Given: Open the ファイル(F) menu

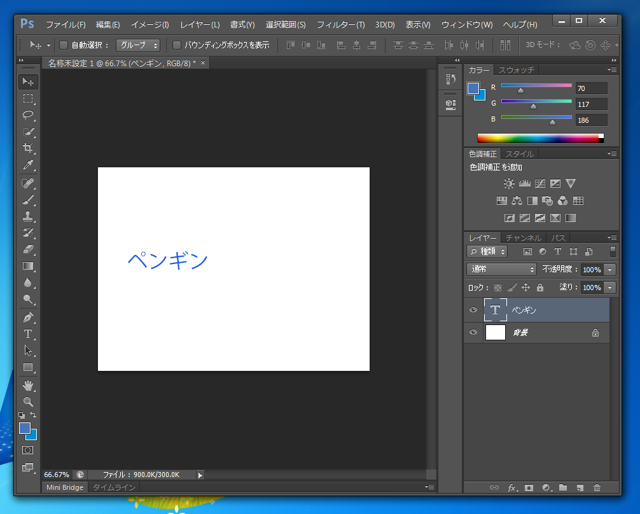Looking at the screenshot, I should pyautogui.click(x=65, y=25).
